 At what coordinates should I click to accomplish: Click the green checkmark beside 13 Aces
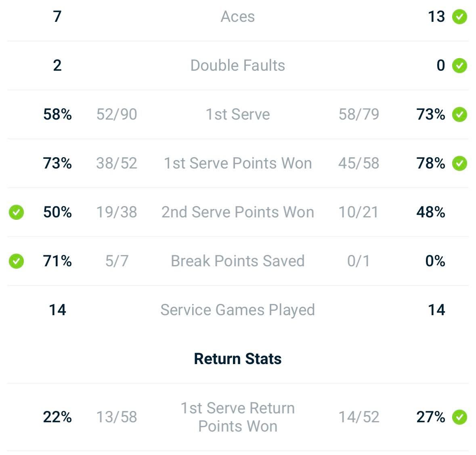[459, 17]
